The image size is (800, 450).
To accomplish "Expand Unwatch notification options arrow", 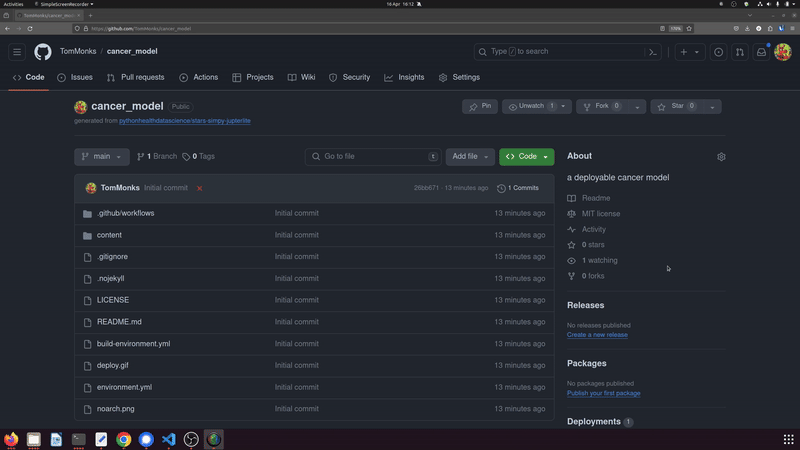I will click(x=563, y=106).
